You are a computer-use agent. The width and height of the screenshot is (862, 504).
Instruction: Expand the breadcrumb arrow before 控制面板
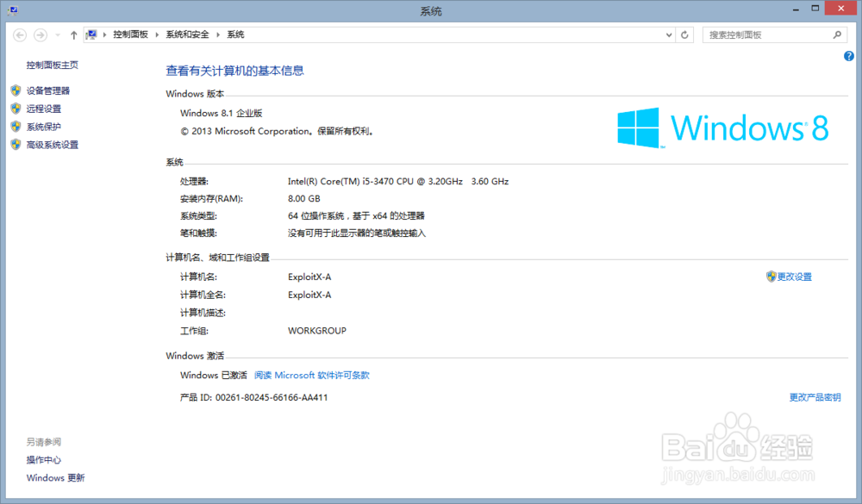tap(104, 34)
